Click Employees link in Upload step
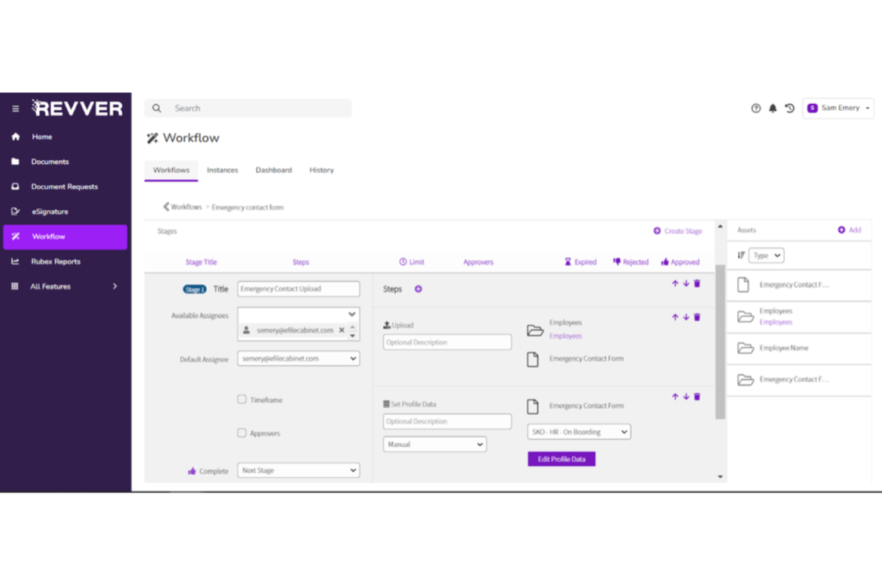The image size is (882, 588). (x=566, y=336)
